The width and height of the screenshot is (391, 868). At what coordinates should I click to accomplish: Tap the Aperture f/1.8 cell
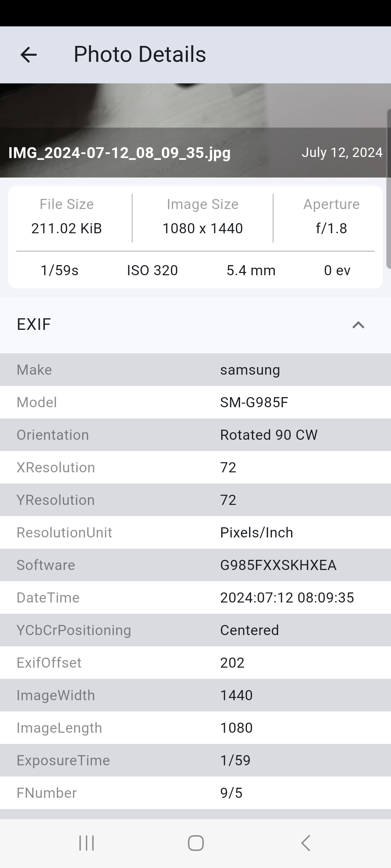point(331,217)
